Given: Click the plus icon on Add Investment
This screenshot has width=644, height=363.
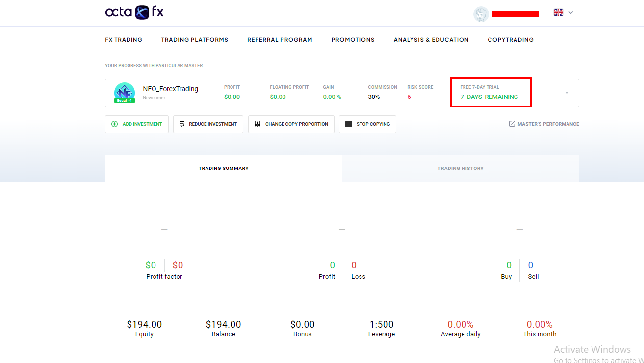Looking at the screenshot, I should pyautogui.click(x=115, y=124).
